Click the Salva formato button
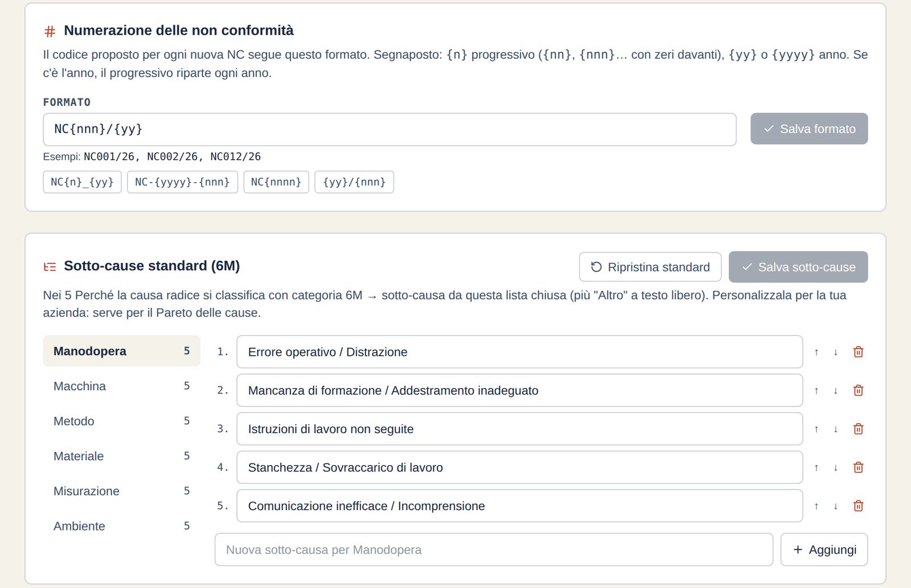The height and width of the screenshot is (588, 911). 809,129
